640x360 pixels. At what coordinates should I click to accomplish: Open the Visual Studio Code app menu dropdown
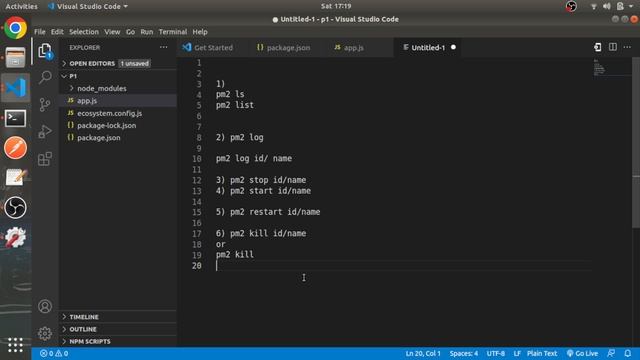[87, 6]
